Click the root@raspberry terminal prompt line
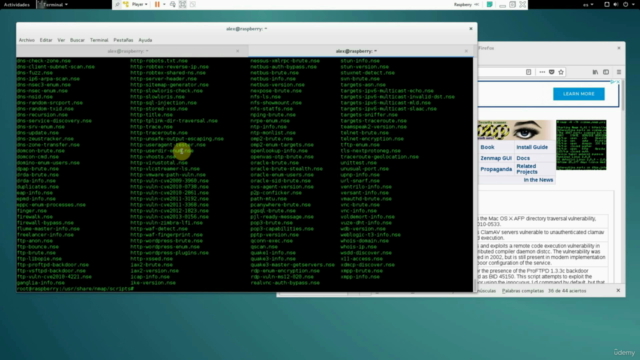Screen dimensions: 640x360 76,289
